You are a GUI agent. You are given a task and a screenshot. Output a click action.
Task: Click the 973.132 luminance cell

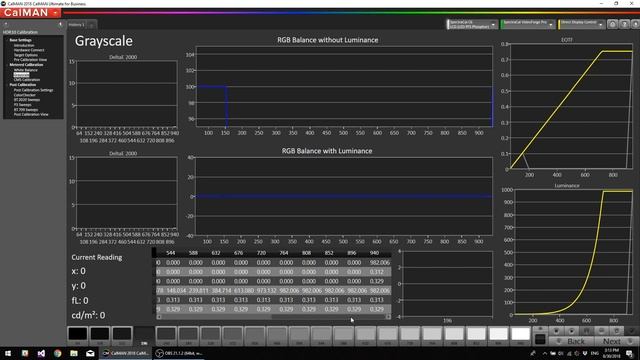pos(266,291)
